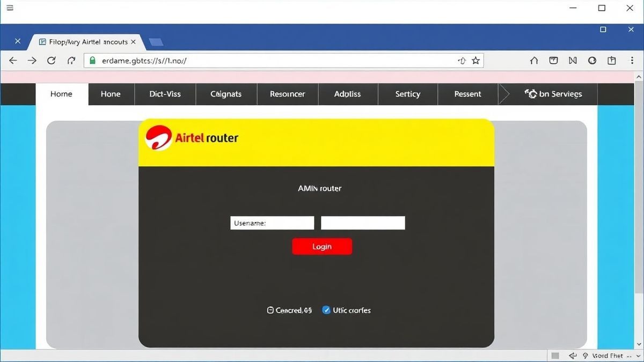
Task: Open the Serticy nav item
Action: coord(408,94)
